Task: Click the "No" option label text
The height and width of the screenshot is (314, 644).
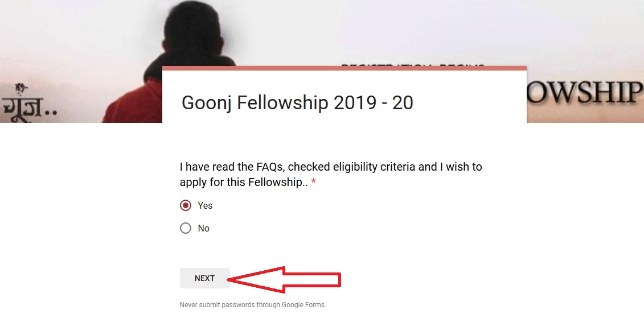Action: (x=203, y=228)
